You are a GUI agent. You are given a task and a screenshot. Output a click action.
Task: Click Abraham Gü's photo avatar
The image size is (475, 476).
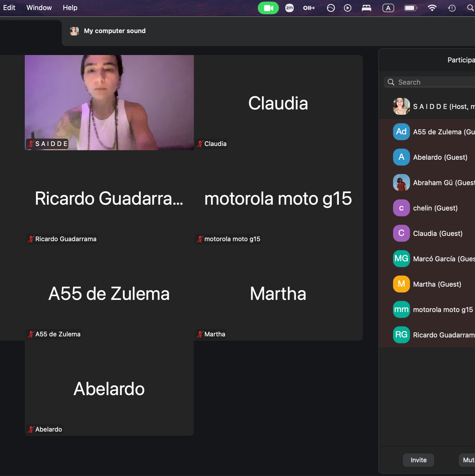tap(401, 182)
